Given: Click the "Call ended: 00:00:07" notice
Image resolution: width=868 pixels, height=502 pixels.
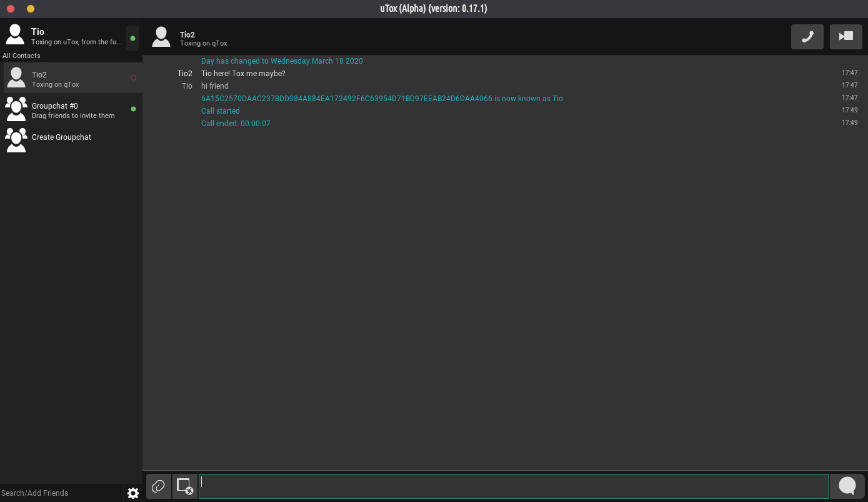Looking at the screenshot, I should point(236,124).
